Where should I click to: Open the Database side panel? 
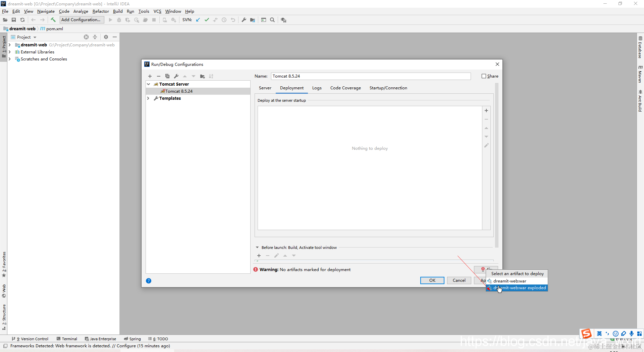pyautogui.click(x=640, y=47)
